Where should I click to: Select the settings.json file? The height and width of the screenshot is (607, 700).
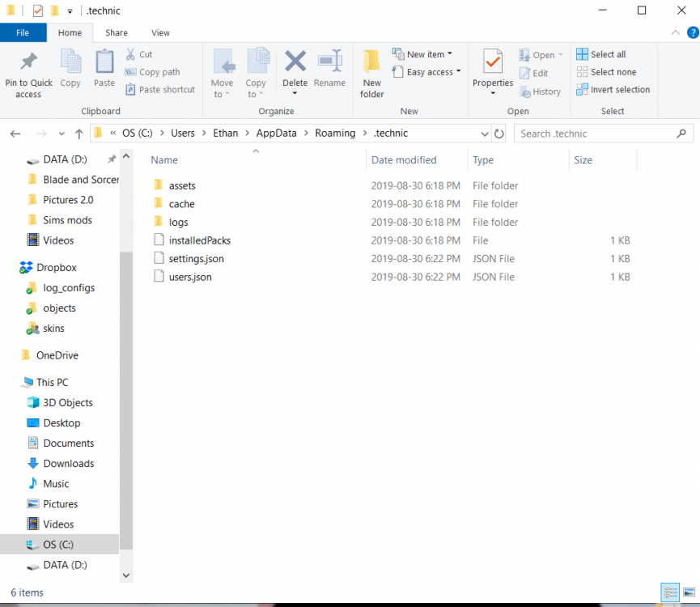(197, 259)
